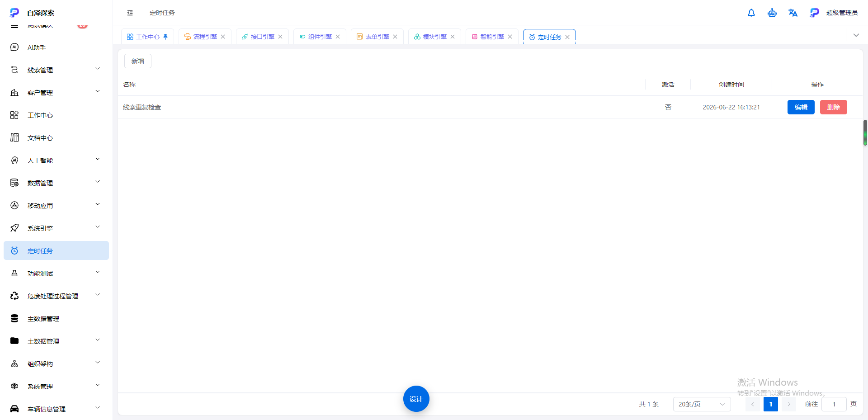This screenshot has height=420, width=868.
Task: Close the 定时任务 tab
Action: pos(567,37)
